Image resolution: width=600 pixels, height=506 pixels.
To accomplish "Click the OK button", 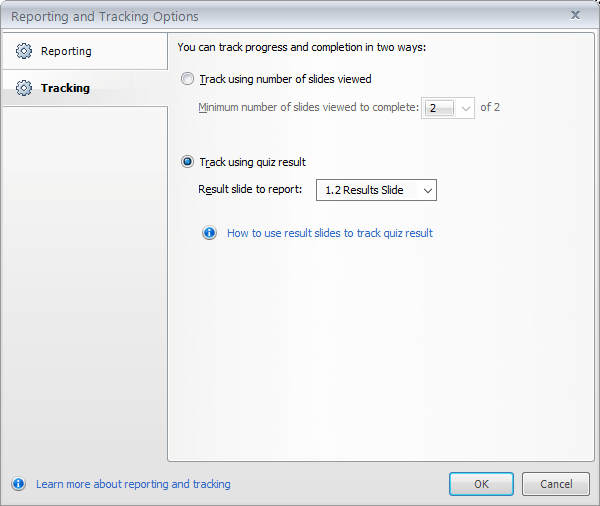I will [x=481, y=484].
